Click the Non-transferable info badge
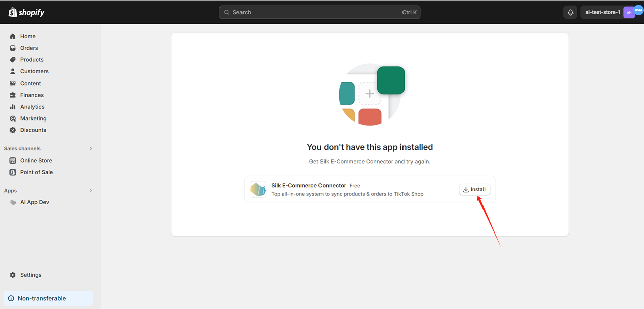 [47, 298]
